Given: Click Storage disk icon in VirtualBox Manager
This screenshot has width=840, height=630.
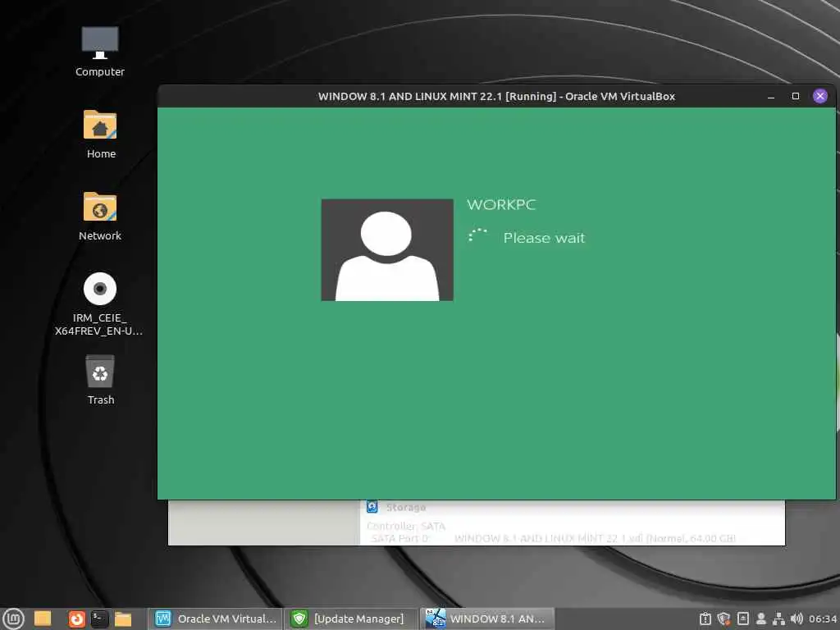Looking at the screenshot, I should pyautogui.click(x=372, y=507).
